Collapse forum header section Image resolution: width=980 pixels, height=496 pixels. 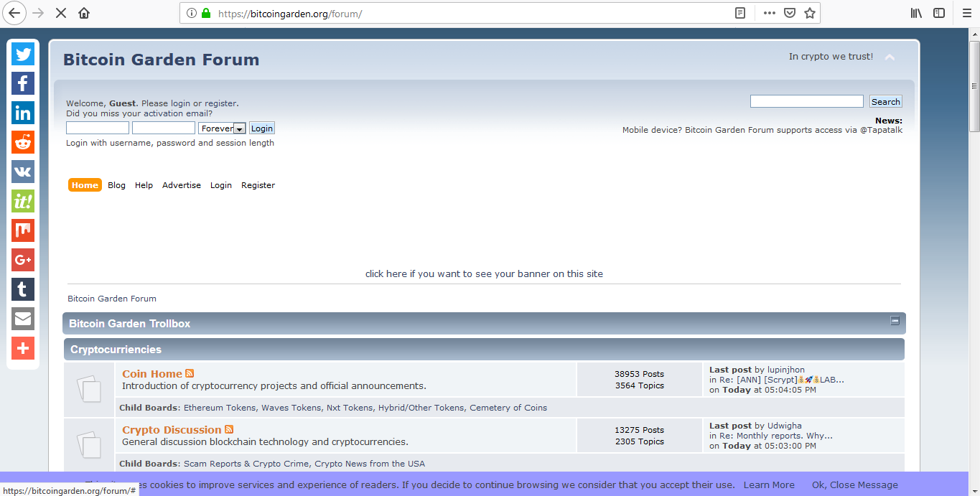point(890,57)
